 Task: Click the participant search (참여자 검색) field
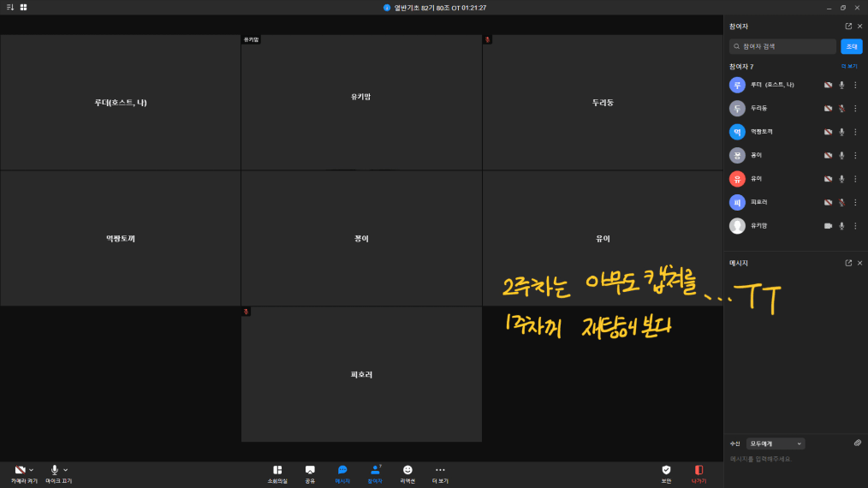coord(783,46)
